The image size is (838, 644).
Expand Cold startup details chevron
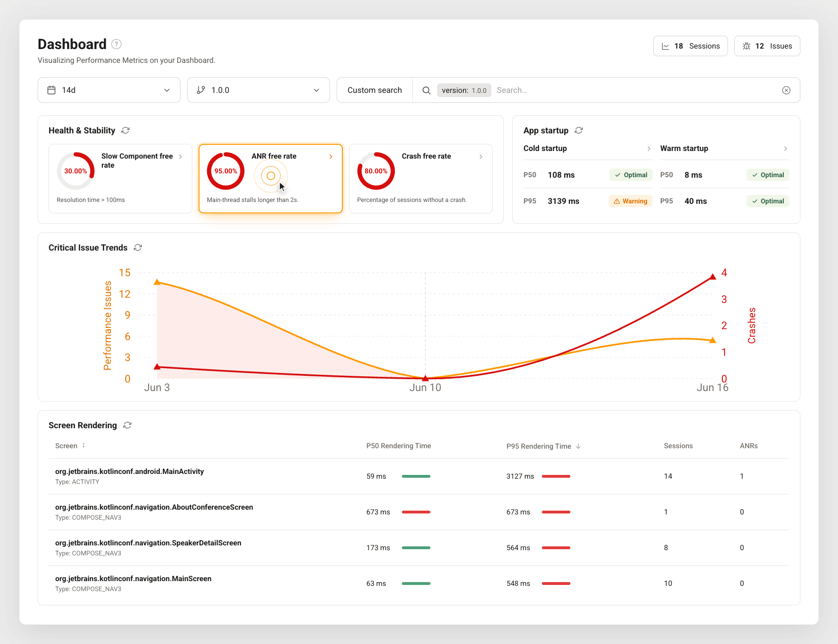[648, 149]
